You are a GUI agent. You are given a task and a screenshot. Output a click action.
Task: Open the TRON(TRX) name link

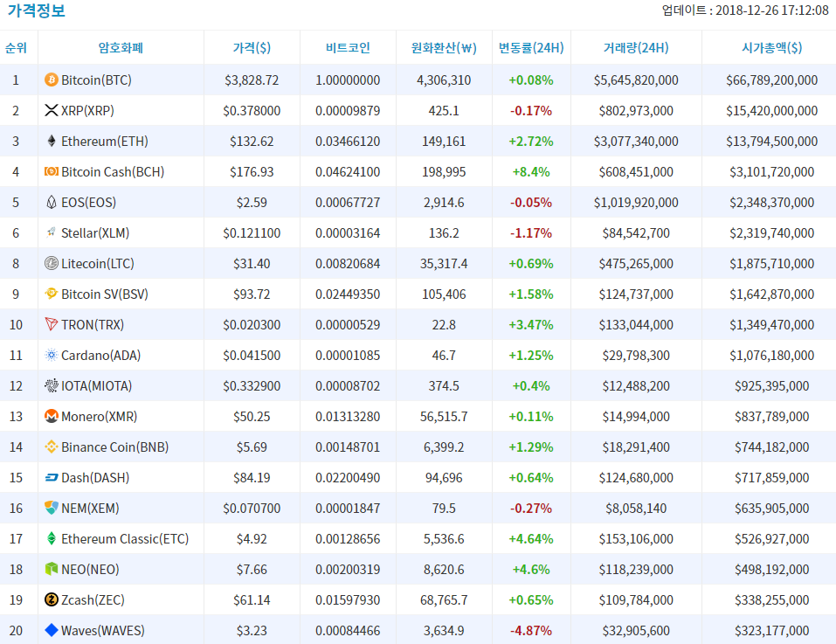coord(93,325)
